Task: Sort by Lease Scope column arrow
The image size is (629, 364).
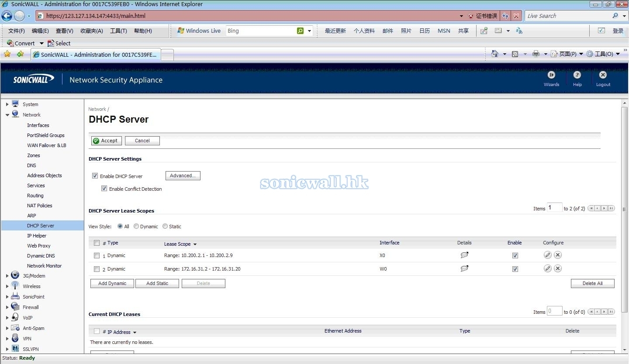Action: (195, 244)
